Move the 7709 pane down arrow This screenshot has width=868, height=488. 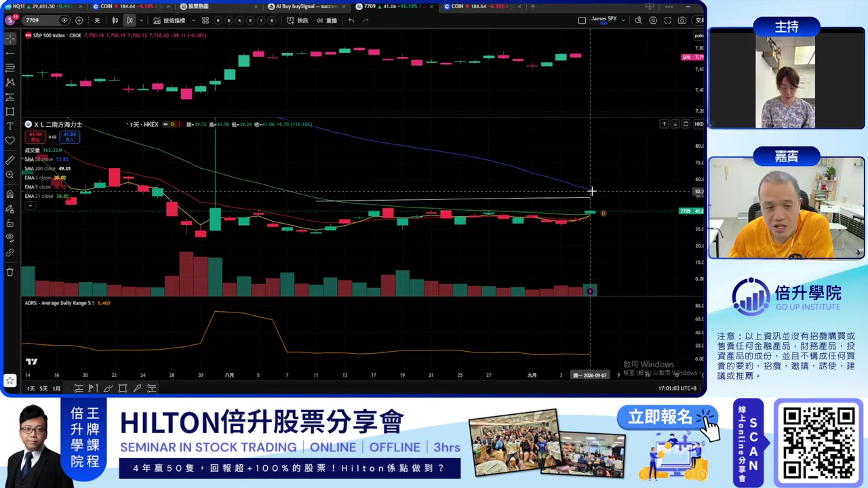click(675, 124)
